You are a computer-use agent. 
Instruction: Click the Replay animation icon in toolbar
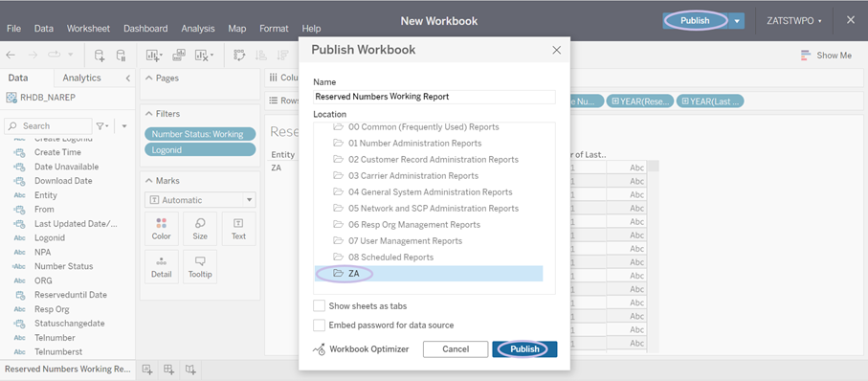click(55, 55)
